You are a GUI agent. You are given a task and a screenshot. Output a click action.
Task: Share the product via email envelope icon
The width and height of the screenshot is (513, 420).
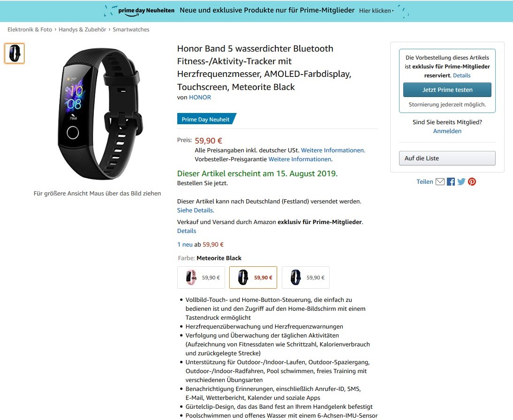click(440, 181)
